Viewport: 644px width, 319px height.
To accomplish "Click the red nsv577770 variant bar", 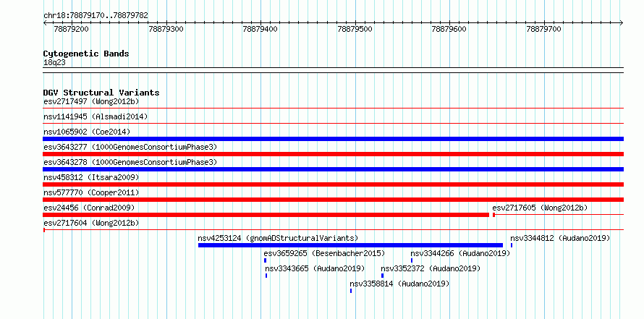I will click(x=334, y=200).
